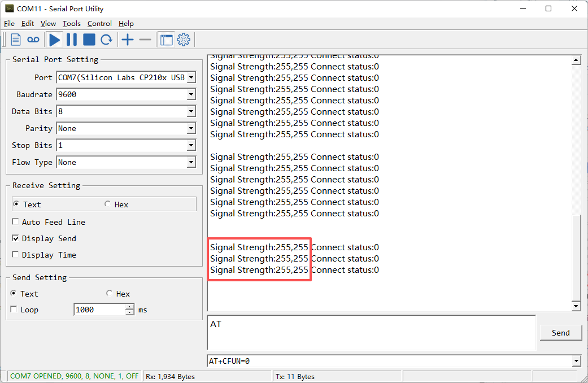Open the Help menu

click(126, 24)
